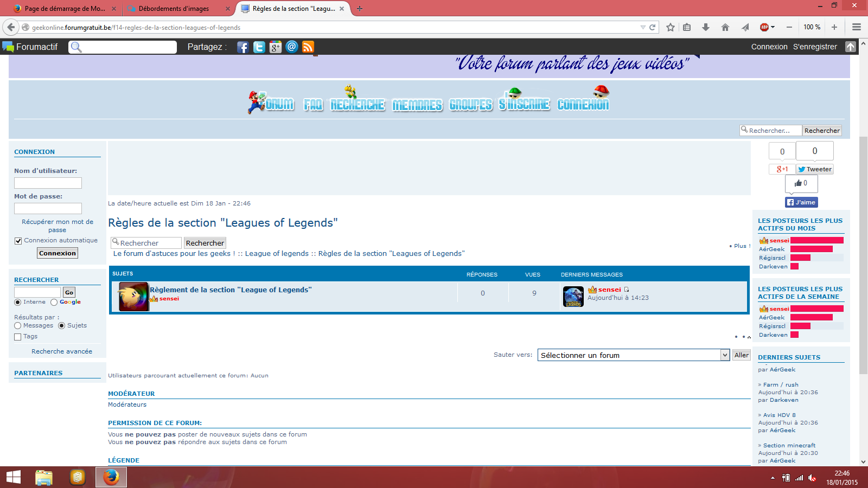Expand the URL bar history dropdown arrow
The width and height of the screenshot is (868, 488).
(643, 27)
